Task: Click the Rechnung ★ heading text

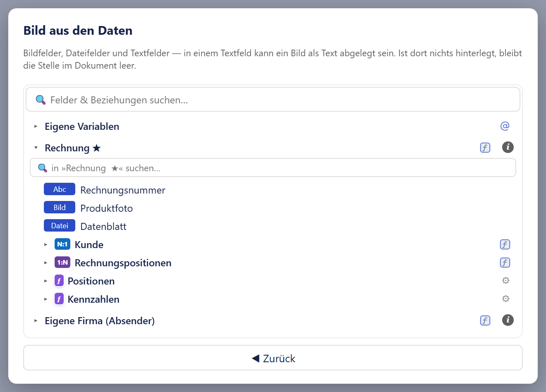Action: click(x=73, y=148)
